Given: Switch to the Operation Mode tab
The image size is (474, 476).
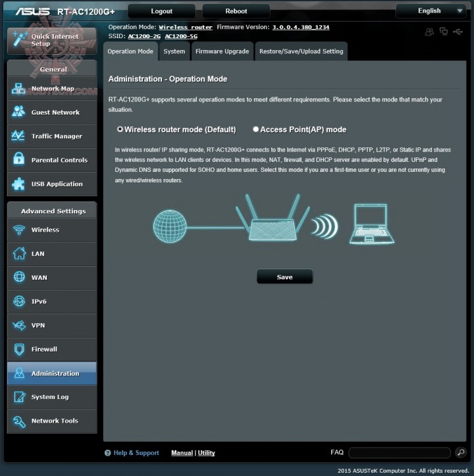Looking at the screenshot, I should point(130,51).
